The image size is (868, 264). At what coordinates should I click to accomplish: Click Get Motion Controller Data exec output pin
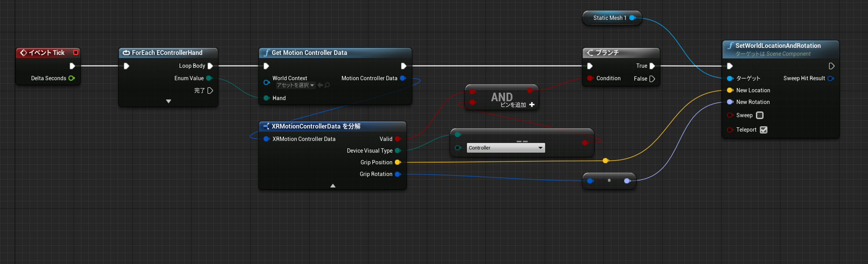click(404, 66)
